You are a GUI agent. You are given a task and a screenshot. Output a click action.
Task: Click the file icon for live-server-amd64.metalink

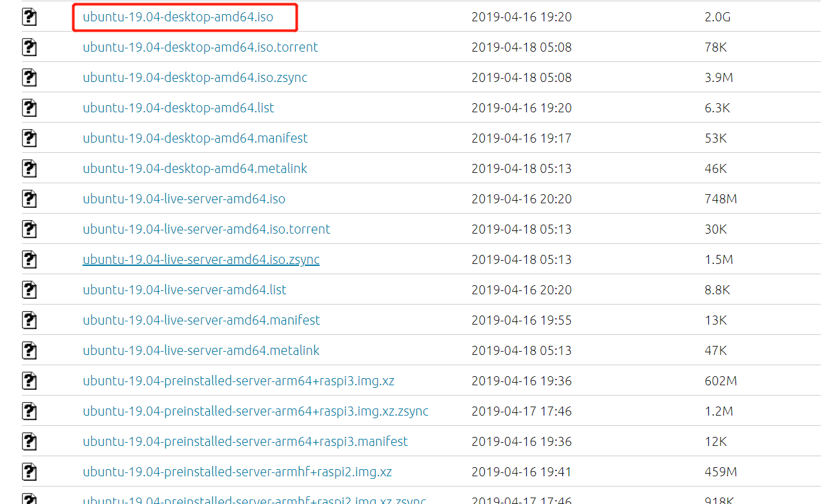pos(29,351)
